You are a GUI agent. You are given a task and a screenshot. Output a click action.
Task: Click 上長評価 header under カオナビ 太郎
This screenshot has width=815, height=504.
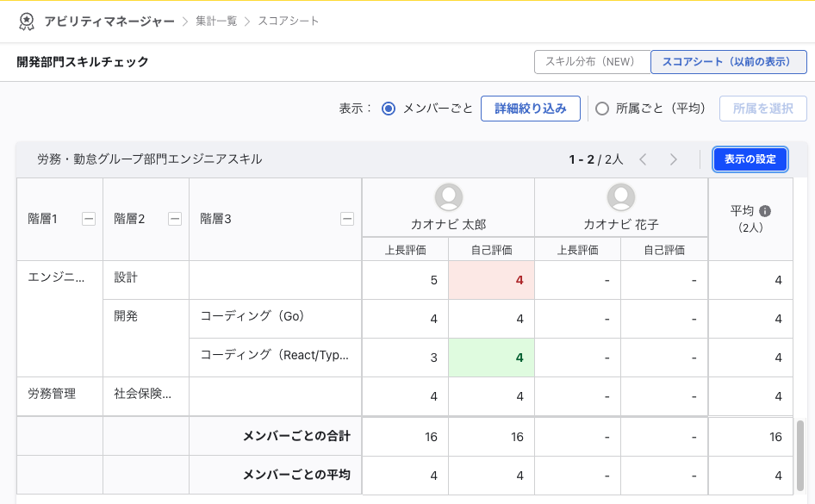pos(406,251)
